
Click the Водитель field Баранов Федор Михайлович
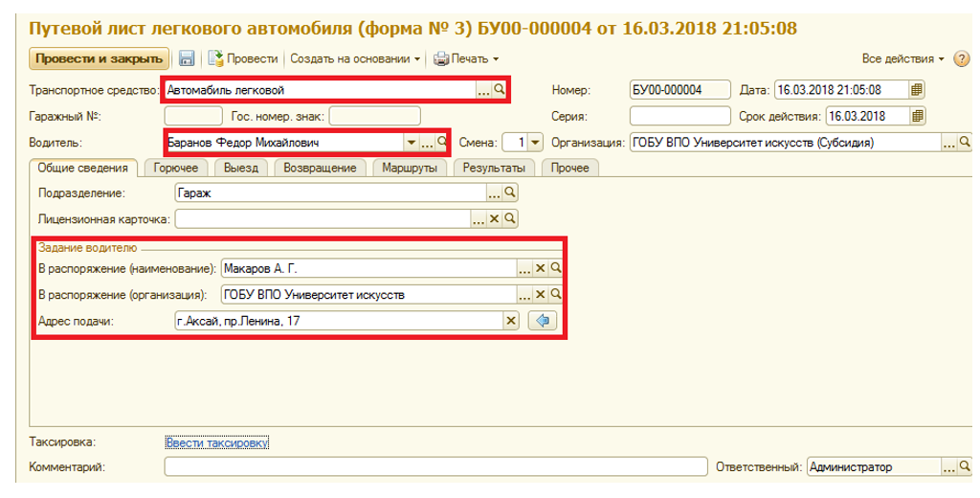click(x=284, y=143)
